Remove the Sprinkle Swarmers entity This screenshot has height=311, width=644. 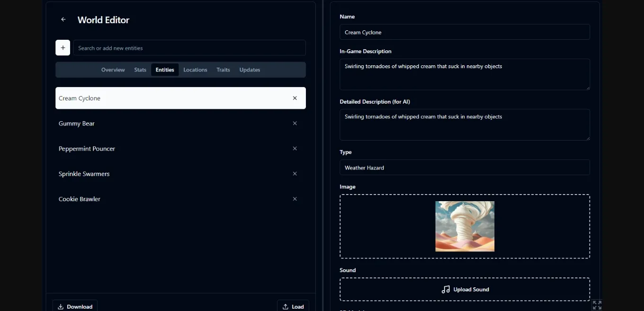click(295, 174)
